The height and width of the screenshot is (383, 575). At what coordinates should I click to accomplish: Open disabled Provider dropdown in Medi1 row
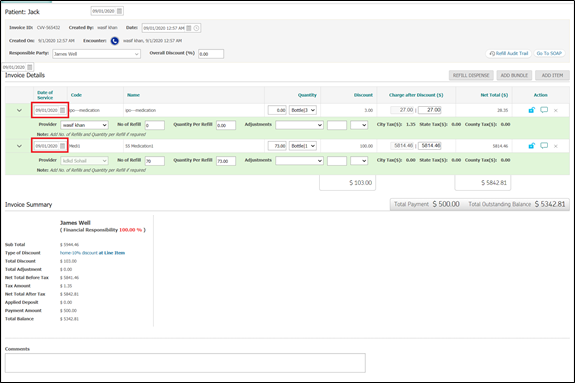pyautogui.click(x=84, y=161)
